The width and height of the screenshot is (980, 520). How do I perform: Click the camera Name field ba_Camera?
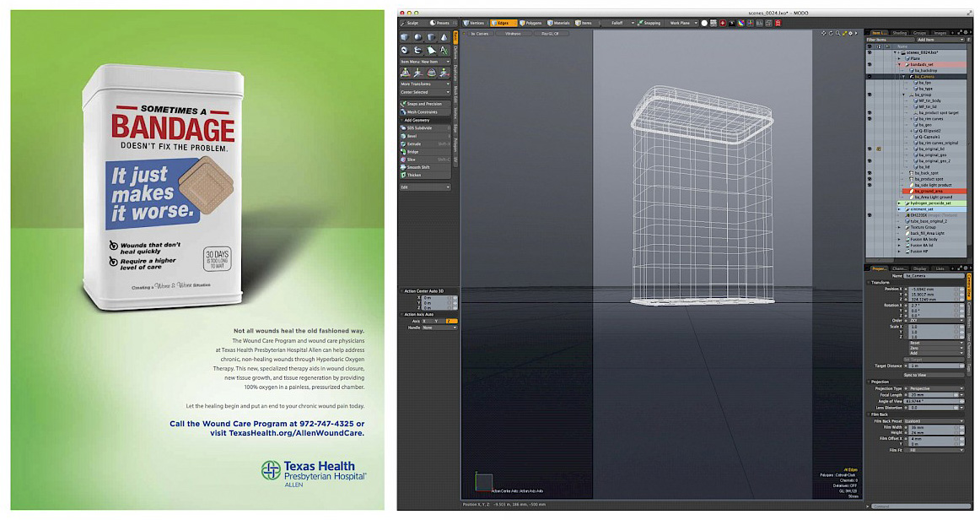[934, 276]
